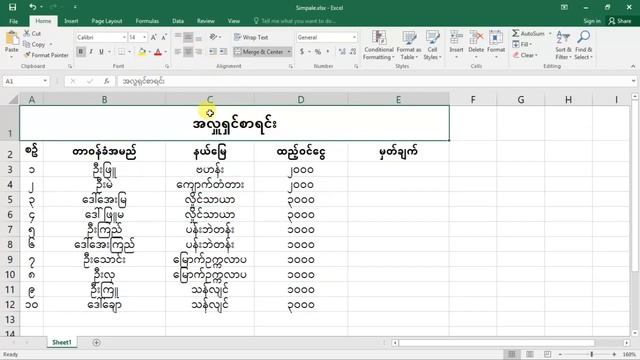Toggle Wrap Text
640x360 pixels.
251,37
